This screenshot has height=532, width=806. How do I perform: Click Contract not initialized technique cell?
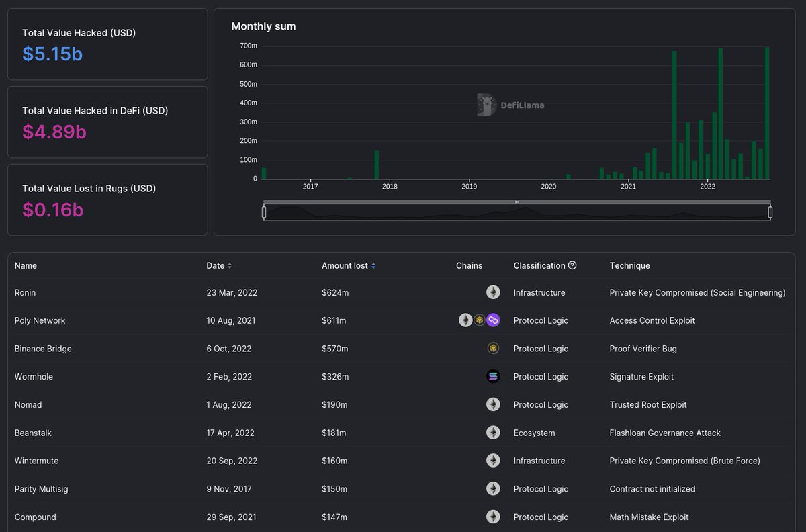pyautogui.click(x=652, y=490)
